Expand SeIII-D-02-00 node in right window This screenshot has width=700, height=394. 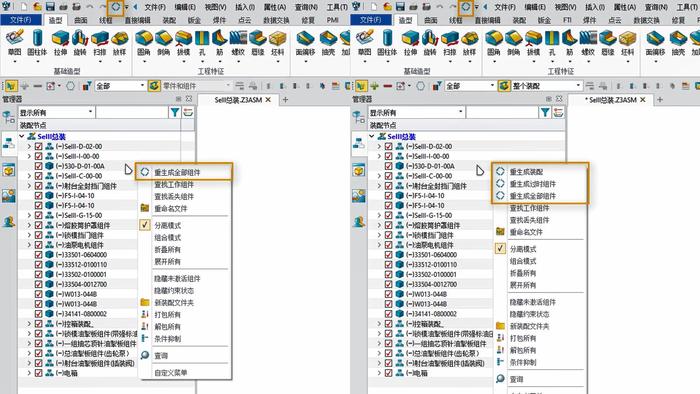(x=379, y=146)
